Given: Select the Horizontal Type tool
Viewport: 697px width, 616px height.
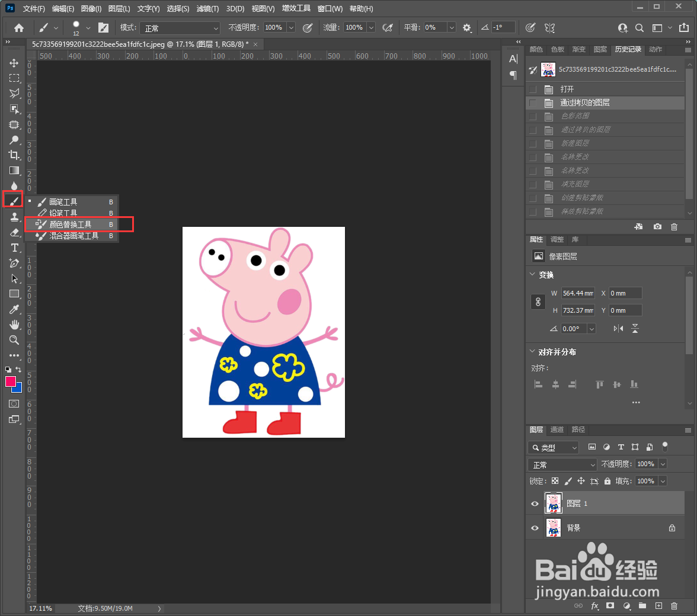Looking at the screenshot, I should click(14, 248).
